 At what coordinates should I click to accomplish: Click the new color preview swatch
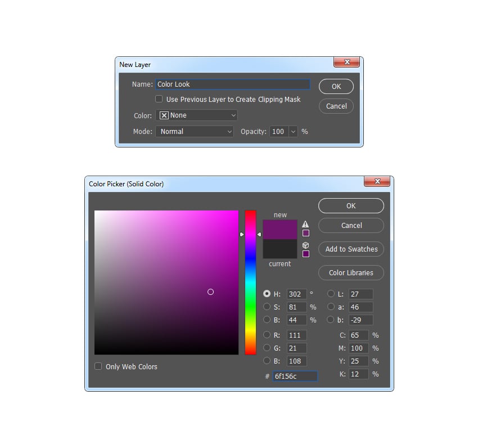pyautogui.click(x=279, y=231)
